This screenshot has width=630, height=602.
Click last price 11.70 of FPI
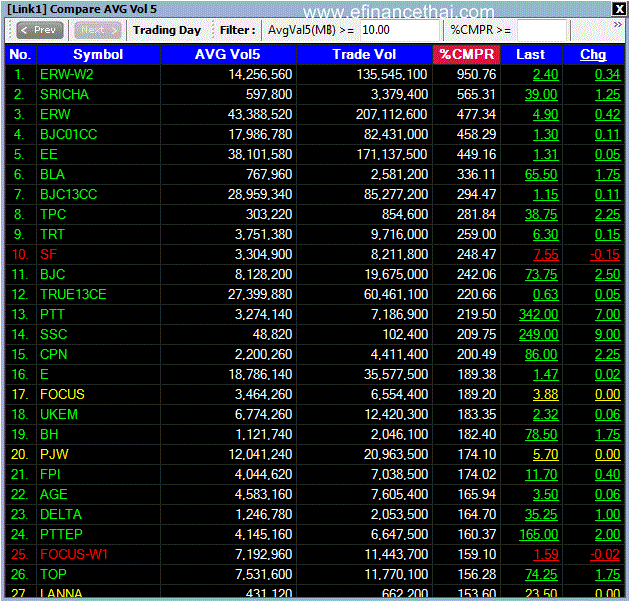pyautogui.click(x=541, y=475)
